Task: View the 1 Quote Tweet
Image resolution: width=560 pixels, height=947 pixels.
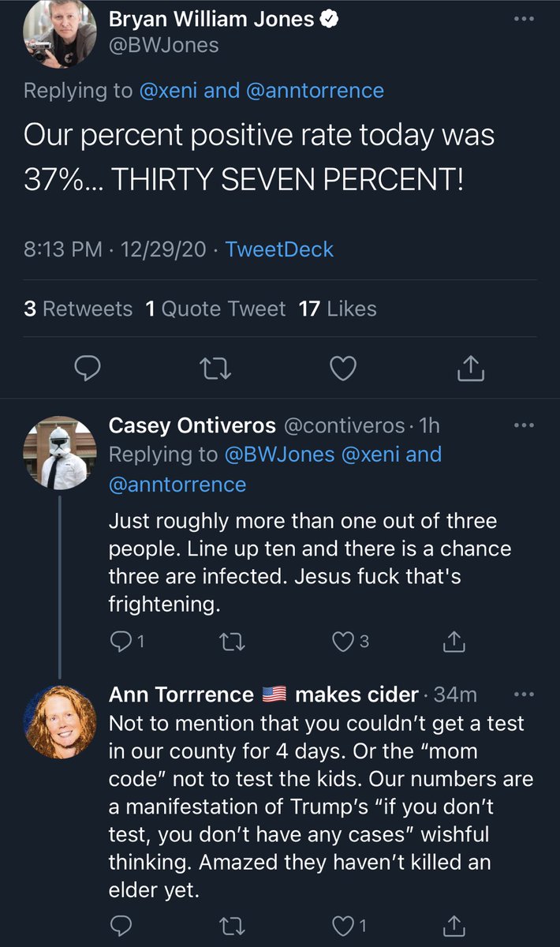Action: pos(215,309)
